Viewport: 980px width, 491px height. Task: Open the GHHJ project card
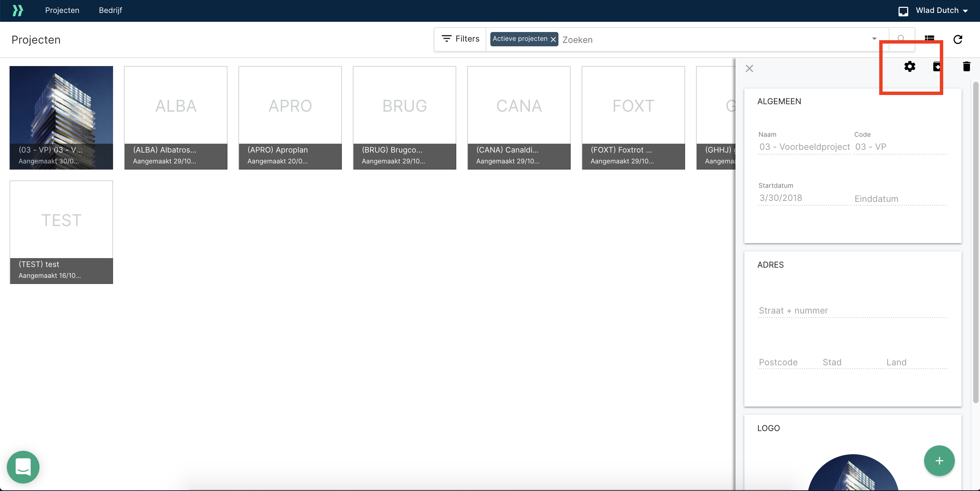point(716,117)
